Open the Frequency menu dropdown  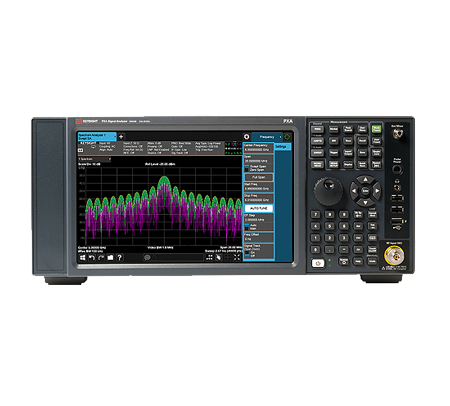coord(267,137)
